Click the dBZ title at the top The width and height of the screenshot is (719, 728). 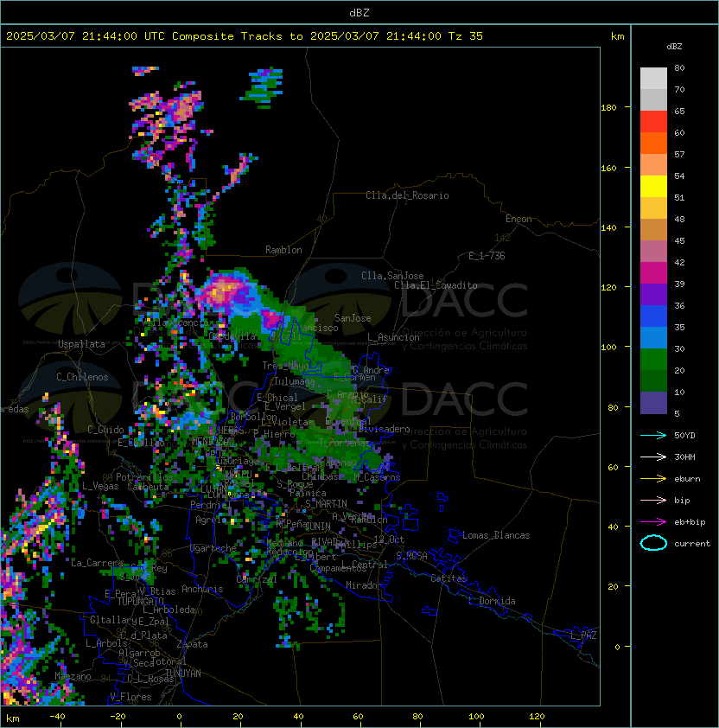359,12
